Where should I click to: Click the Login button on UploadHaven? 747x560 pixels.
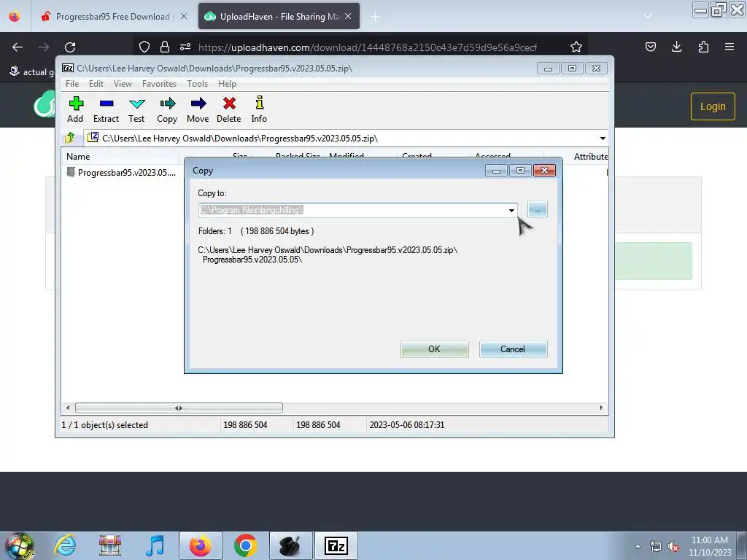click(x=713, y=106)
